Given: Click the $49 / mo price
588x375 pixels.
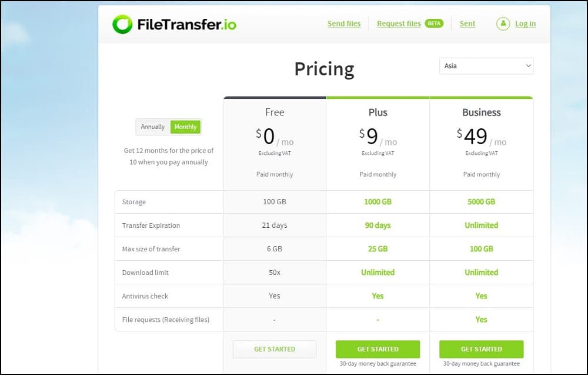Looking at the screenshot, I should coord(481,137).
